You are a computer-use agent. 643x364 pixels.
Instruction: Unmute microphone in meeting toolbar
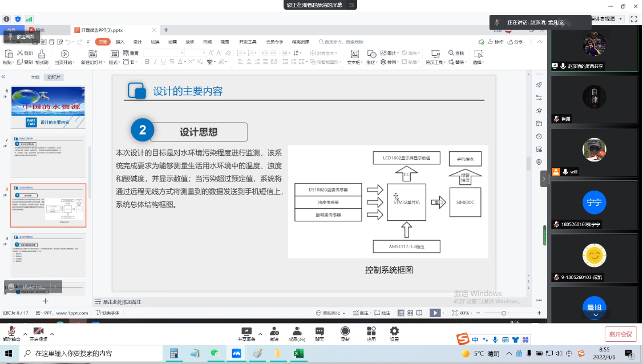pyautogui.click(x=11, y=332)
